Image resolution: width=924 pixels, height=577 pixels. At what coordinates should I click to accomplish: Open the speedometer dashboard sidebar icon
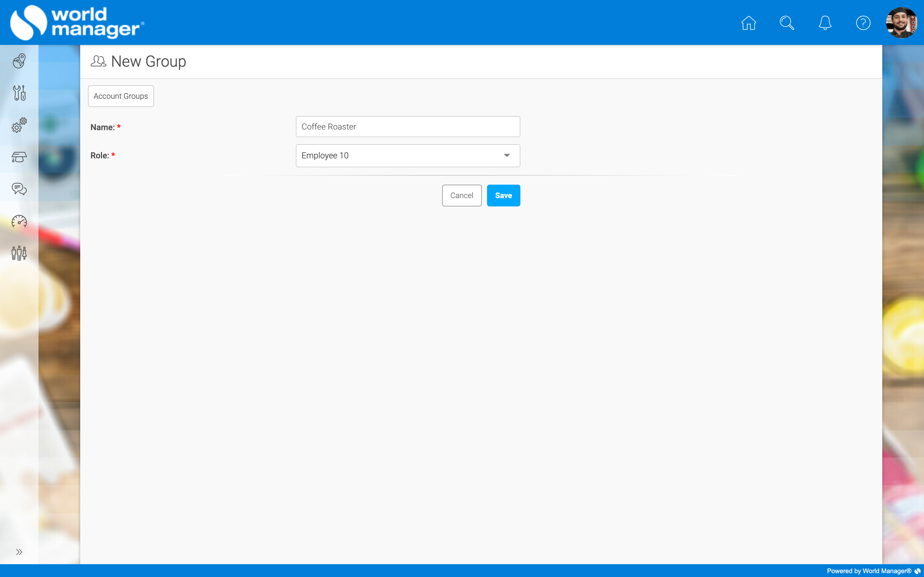pyautogui.click(x=19, y=221)
